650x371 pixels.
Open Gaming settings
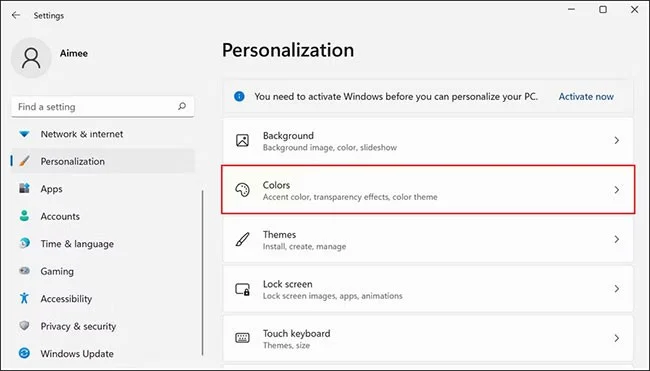click(x=103, y=271)
